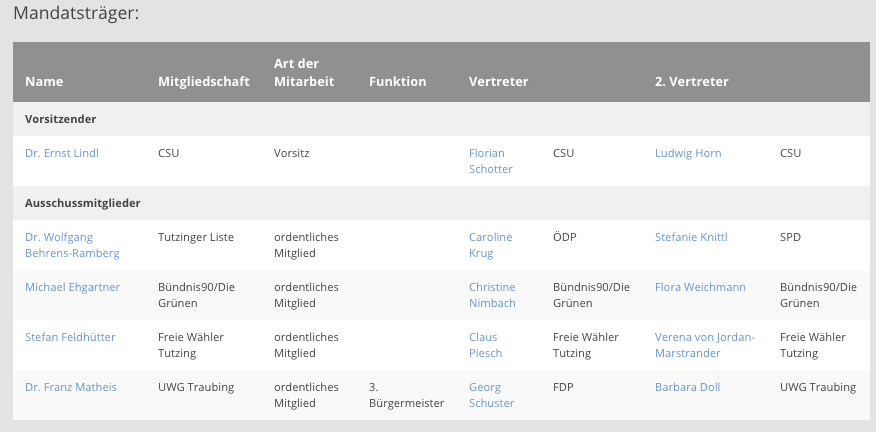Select Christine Nimbach representative link
Image resolution: width=876 pixels, height=432 pixels.
click(493, 295)
